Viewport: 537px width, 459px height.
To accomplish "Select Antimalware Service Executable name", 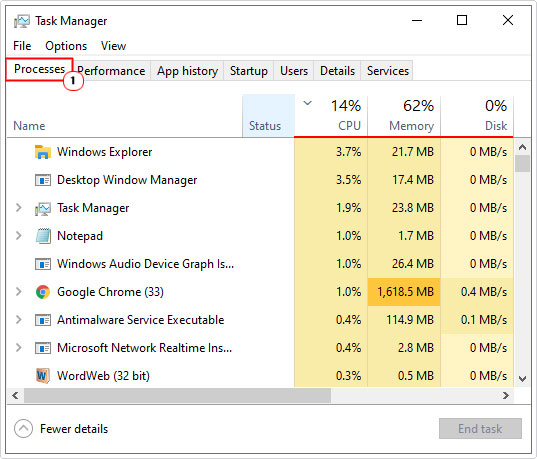I will [x=140, y=320].
